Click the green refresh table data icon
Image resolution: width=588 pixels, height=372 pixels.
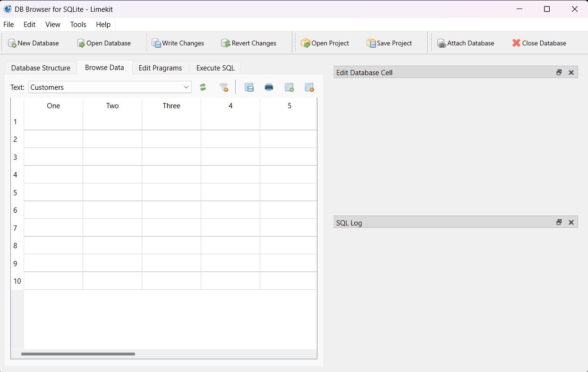tap(203, 87)
